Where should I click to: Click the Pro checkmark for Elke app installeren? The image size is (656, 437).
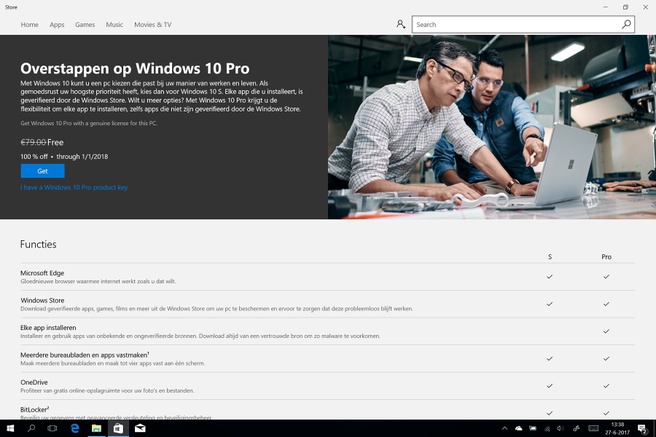[606, 331]
